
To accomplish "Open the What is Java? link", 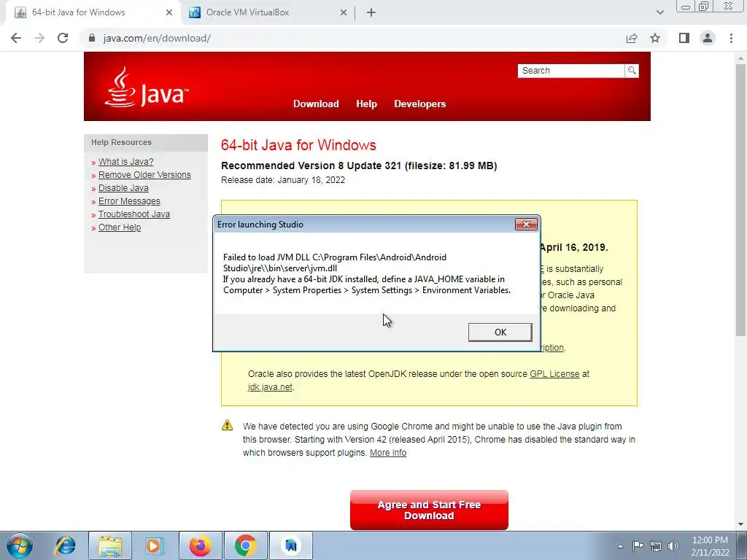I will [125, 162].
